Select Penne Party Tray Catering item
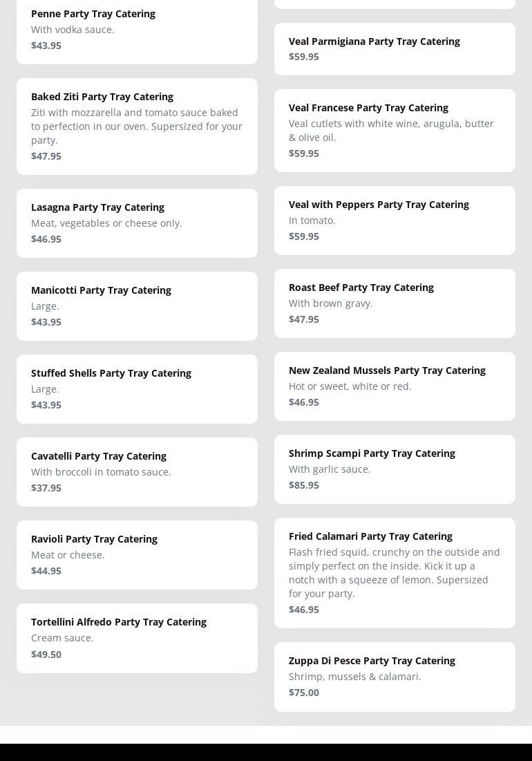The height and width of the screenshot is (761, 532). pyautogui.click(x=137, y=30)
